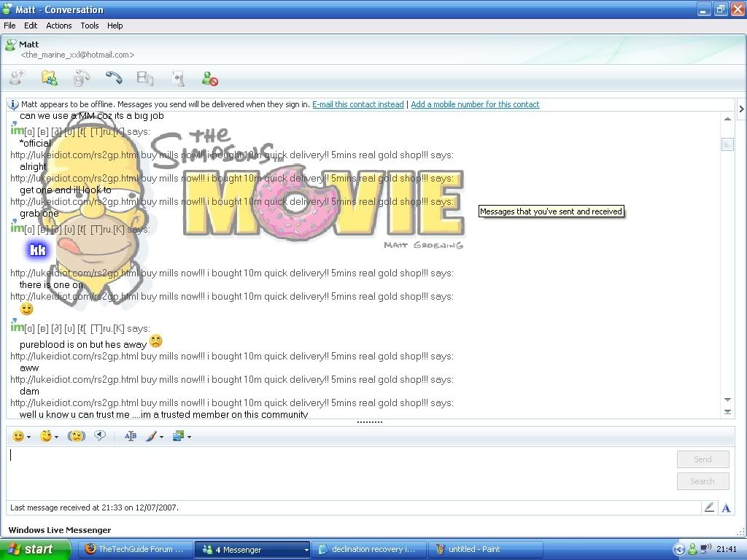Open the Games and activities icon
747x560 pixels.
[177, 78]
